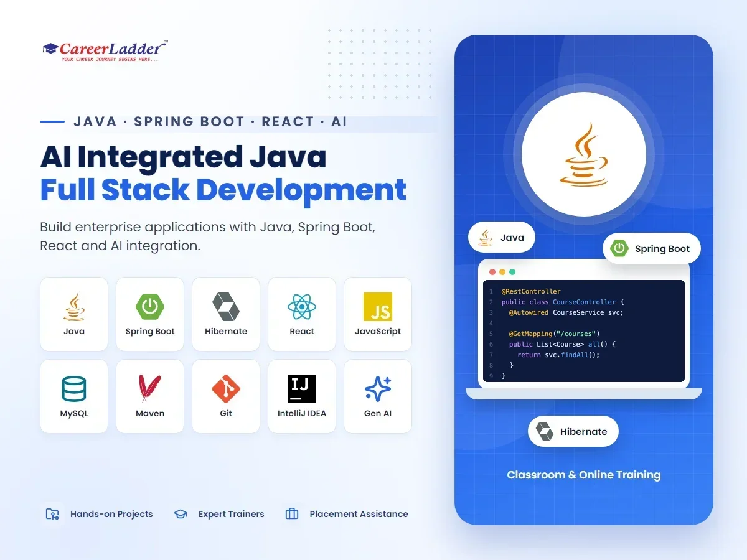The width and height of the screenshot is (747, 560).
Task: Click the "Classroom & Online Training" text
Action: pos(584,475)
